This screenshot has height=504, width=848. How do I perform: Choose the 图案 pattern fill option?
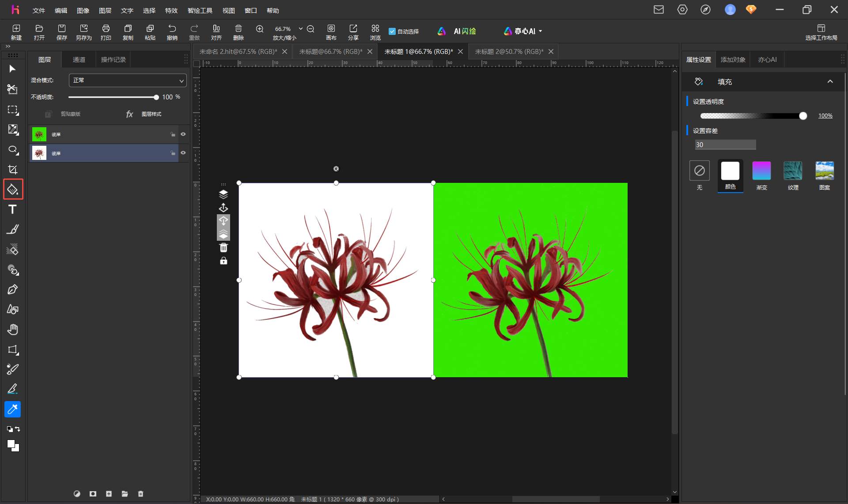[x=825, y=175]
